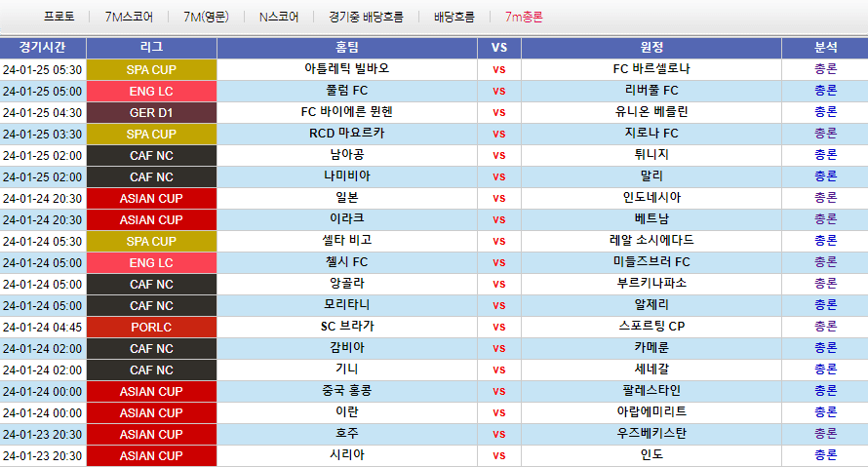Select the 7m총론 tab
Screen dimensions: 868x467
(x=524, y=17)
